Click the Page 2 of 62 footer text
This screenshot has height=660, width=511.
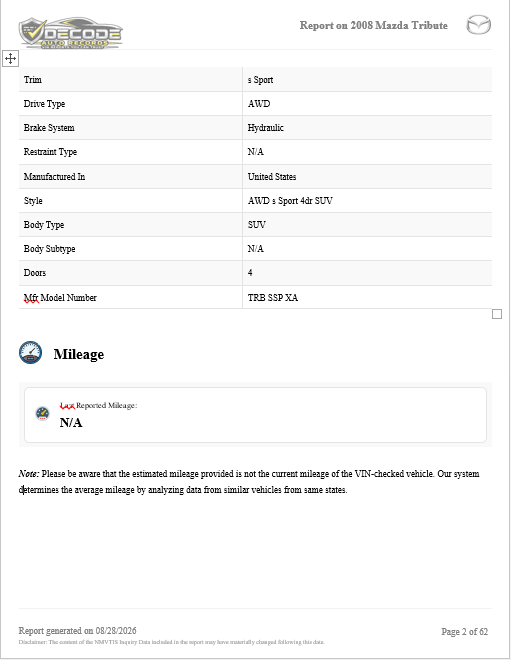point(465,631)
